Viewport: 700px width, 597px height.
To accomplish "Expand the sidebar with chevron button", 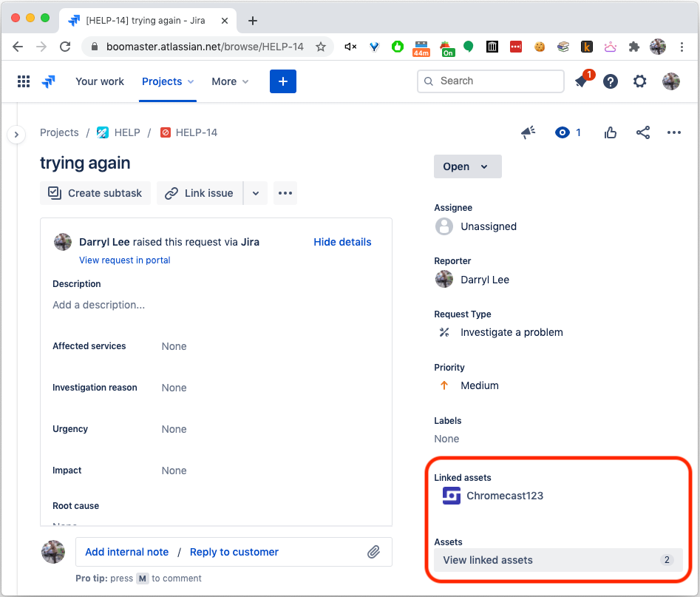I will [16, 134].
